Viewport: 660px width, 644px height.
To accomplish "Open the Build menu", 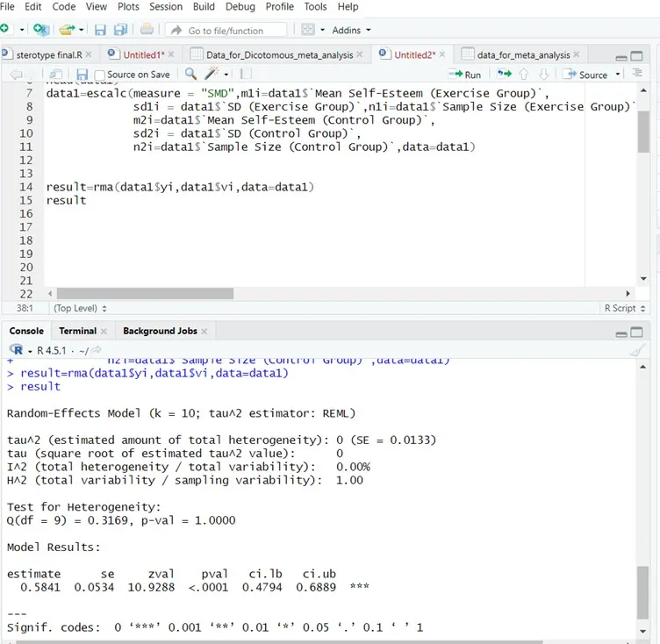I will [x=204, y=7].
